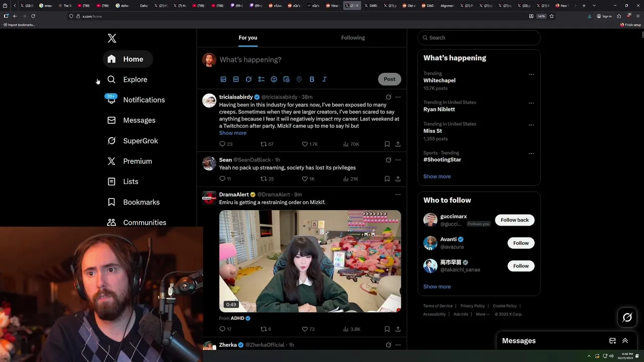644x362 pixels.
Task: Open options for Miss St trend
Action: pos(531,125)
